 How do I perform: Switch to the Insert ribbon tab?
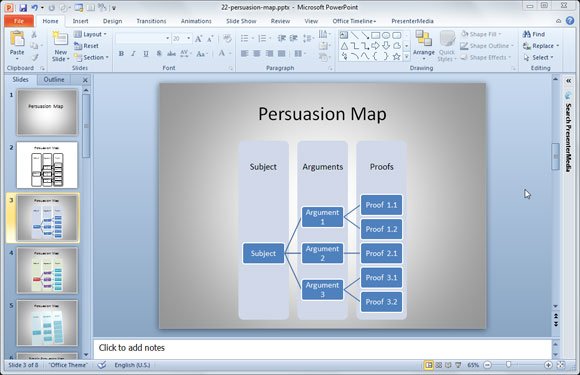pyautogui.click(x=80, y=21)
